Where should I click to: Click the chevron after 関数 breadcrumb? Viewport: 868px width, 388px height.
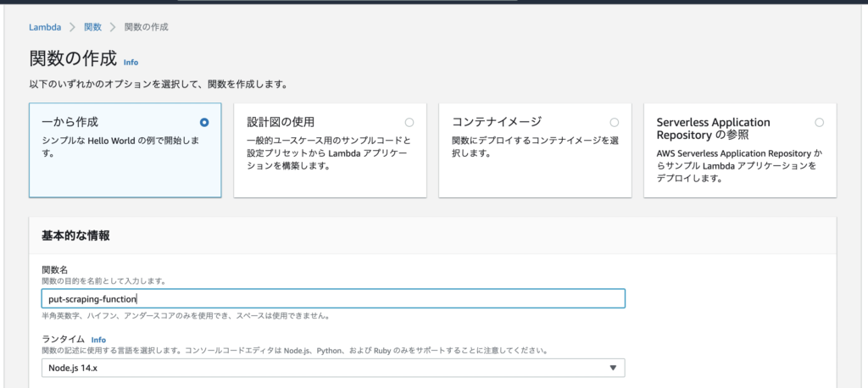click(113, 27)
